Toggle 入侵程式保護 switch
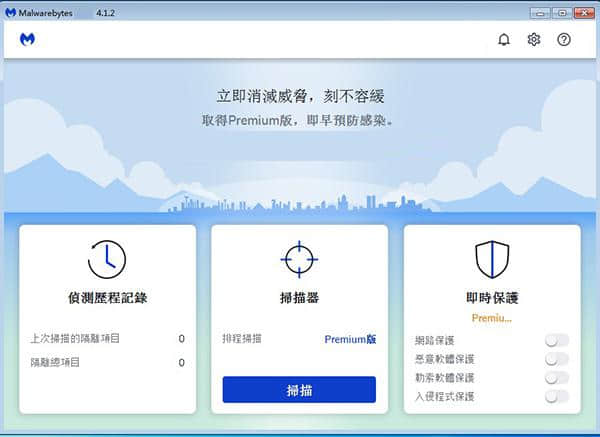This screenshot has height=437, width=600. tap(557, 396)
